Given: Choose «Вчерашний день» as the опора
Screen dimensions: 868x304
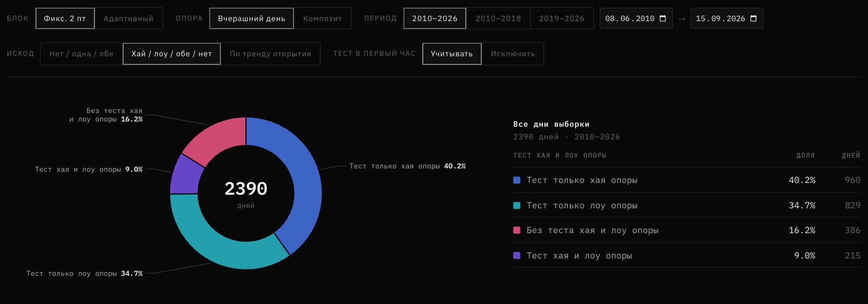Looking at the screenshot, I should pos(251,18).
